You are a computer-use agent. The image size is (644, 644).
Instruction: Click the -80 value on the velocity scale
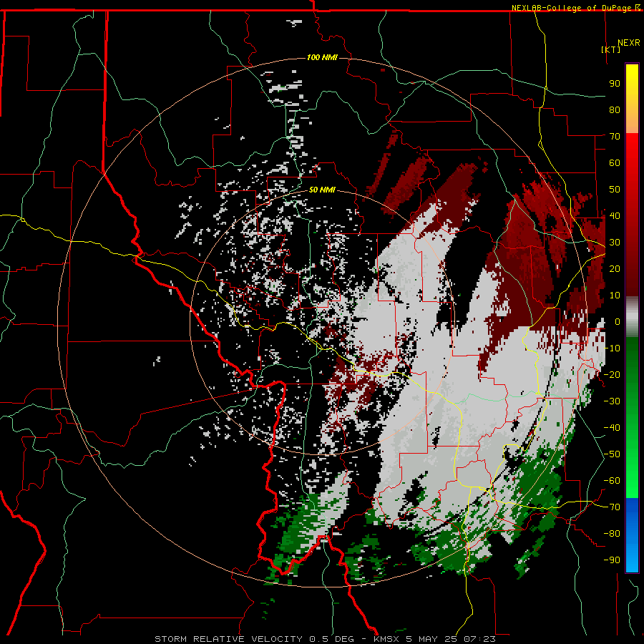pos(612,534)
